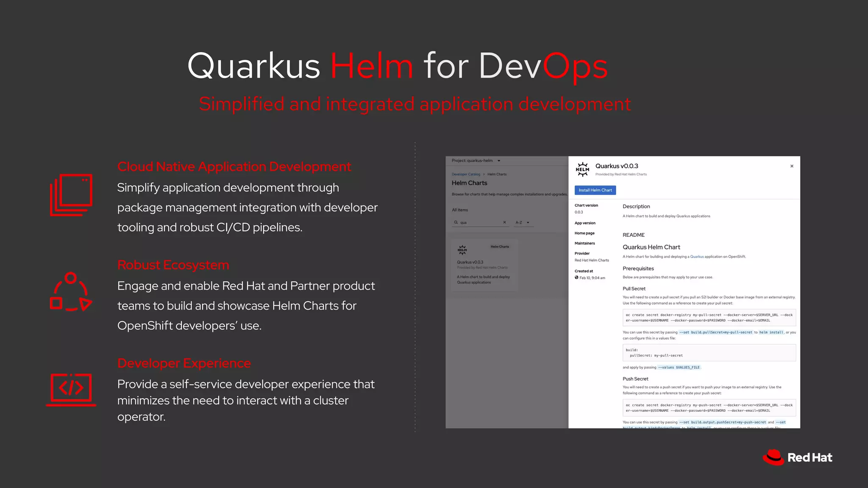Click the 'Developer Experience' heading

pyautogui.click(x=184, y=363)
